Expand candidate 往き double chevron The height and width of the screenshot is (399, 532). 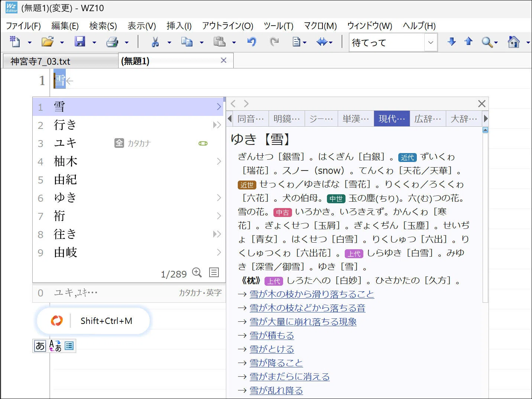point(217,234)
